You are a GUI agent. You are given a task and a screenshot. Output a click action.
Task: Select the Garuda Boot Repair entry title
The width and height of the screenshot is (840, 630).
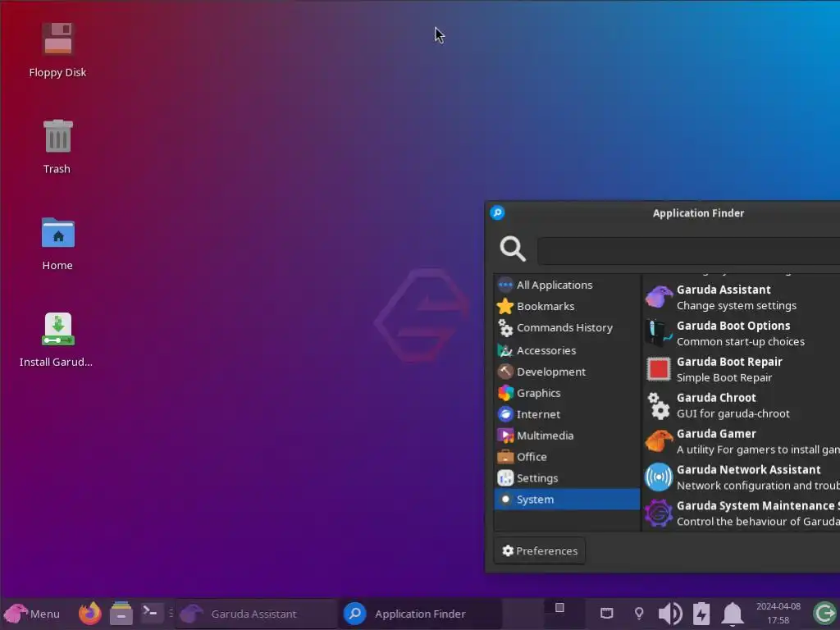tap(729, 362)
